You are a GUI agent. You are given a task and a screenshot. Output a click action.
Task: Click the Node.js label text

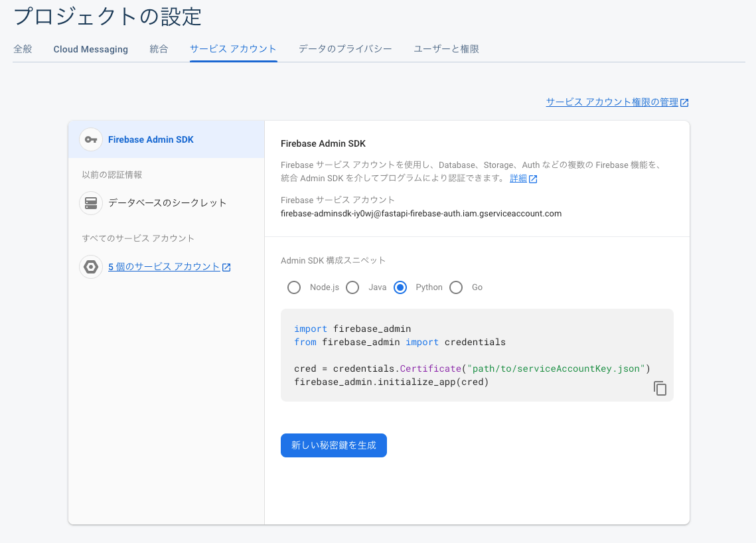click(325, 287)
